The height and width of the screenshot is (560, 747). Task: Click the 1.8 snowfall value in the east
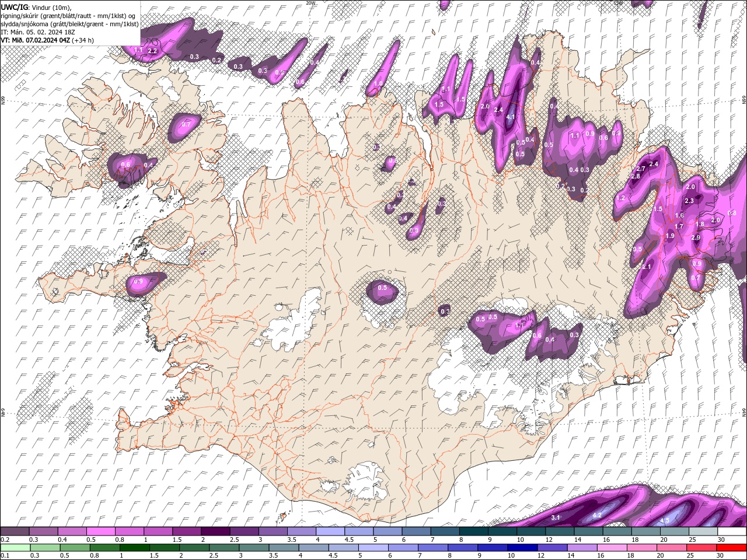[x=700, y=224]
